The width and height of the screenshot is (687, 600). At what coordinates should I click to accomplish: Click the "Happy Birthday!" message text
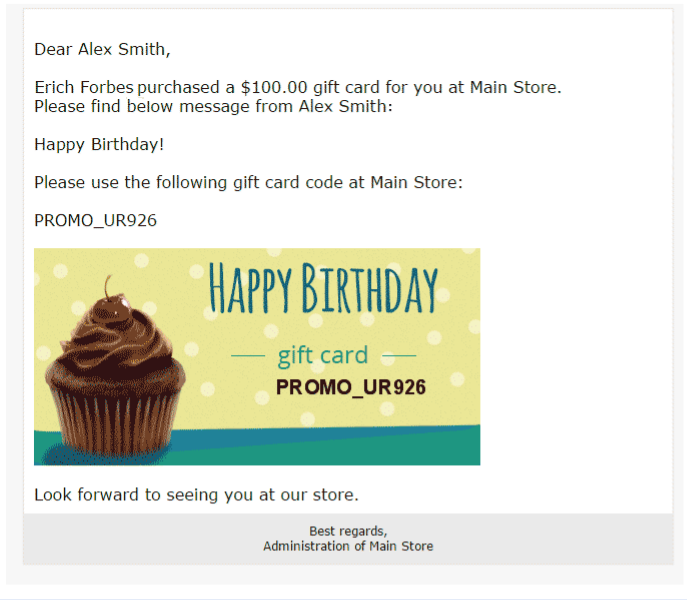tap(99, 144)
